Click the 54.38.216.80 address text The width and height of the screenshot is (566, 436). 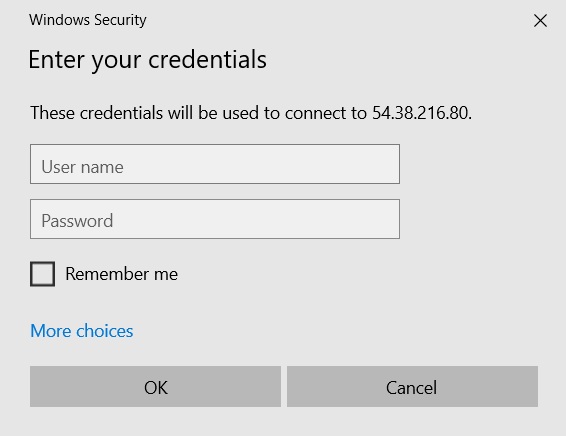point(422,113)
